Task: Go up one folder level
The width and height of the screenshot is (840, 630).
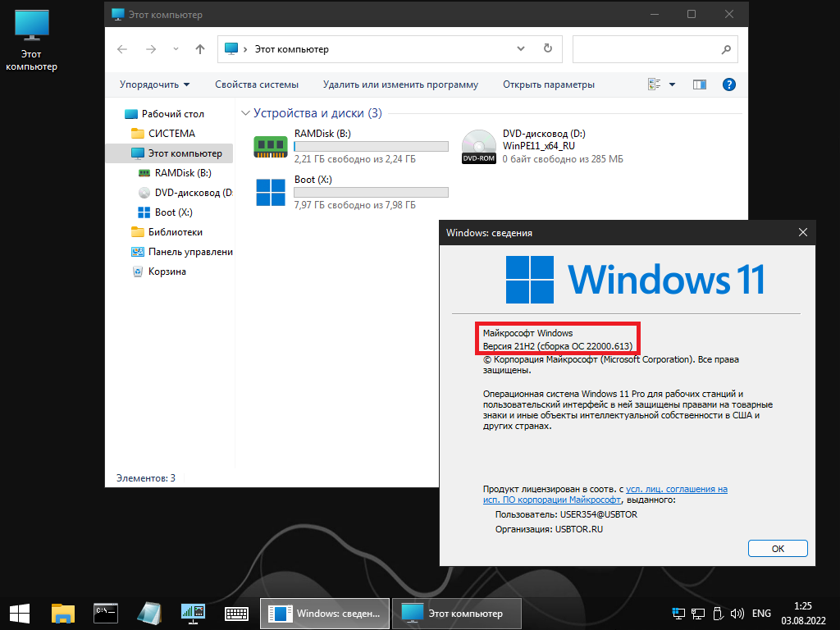Action: [200, 49]
